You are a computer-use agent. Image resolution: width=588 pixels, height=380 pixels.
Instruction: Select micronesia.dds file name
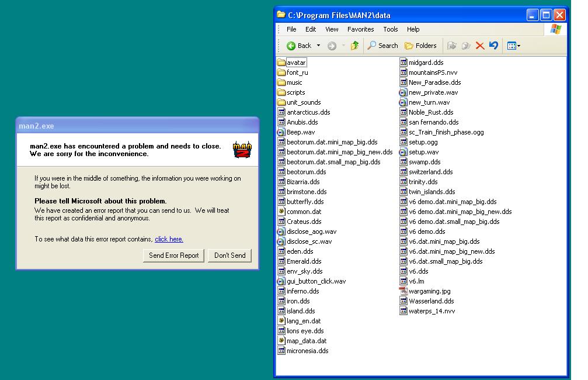tap(308, 351)
